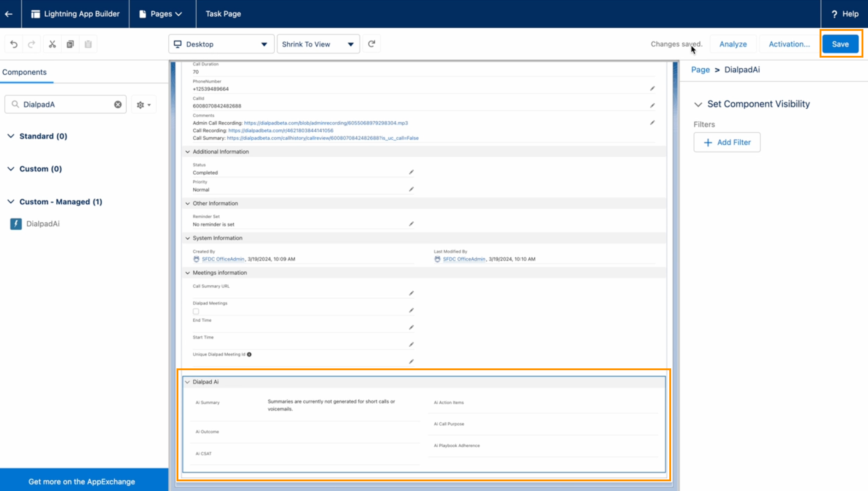This screenshot has height=491, width=868.
Task: Edit the Comments field pencil
Action: click(x=652, y=123)
